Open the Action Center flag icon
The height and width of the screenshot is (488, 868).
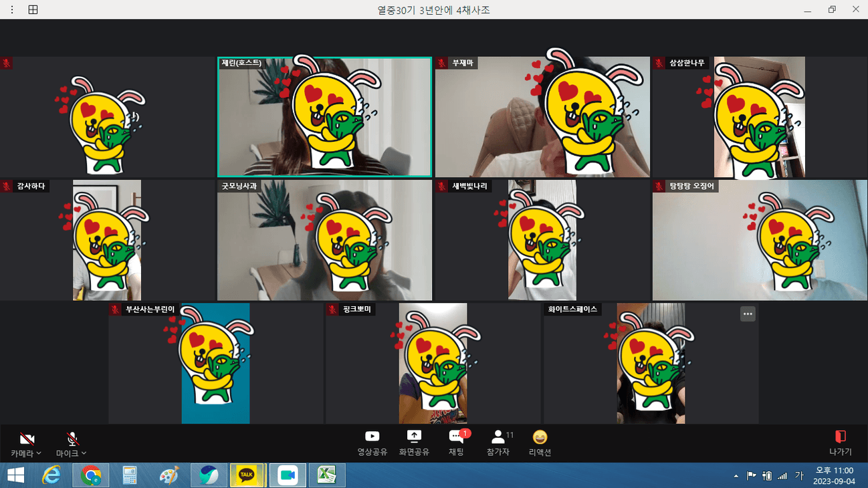click(x=751, y=476)
